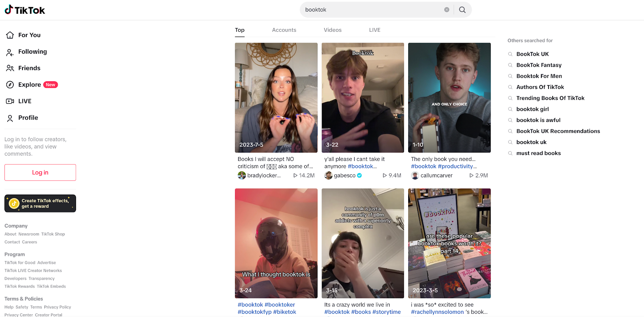This screenshot has width=644, height=317.
Task: Click the TikTok logo
Action: click(x=25, y=10)
